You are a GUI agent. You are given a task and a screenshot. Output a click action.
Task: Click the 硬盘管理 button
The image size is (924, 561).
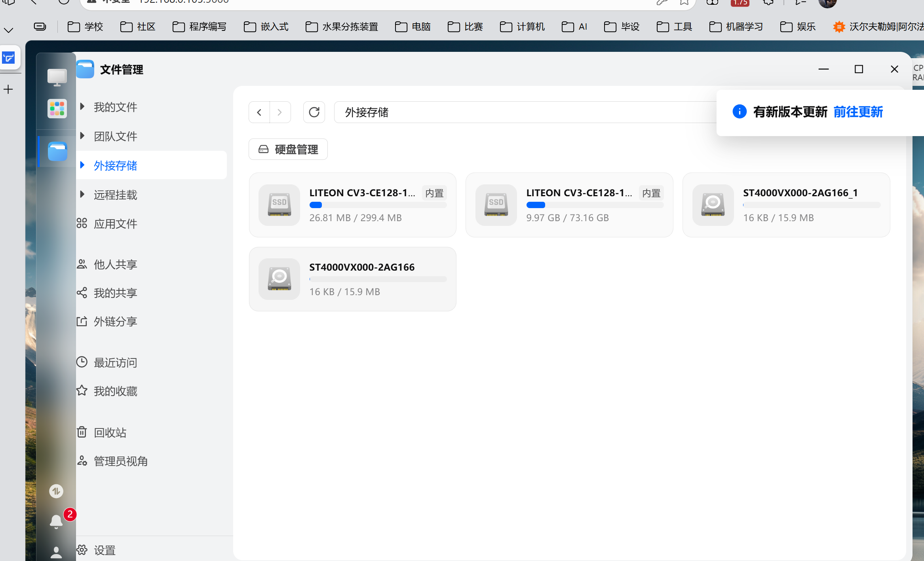pos(288,150)
